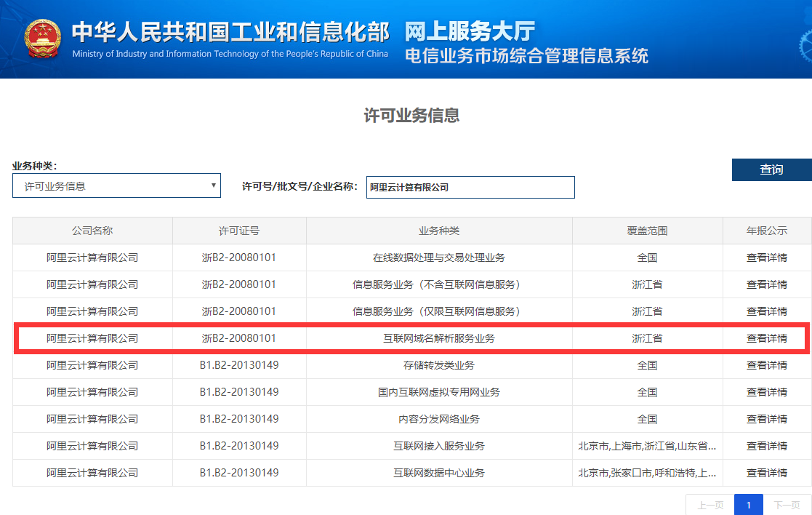Click the 许可证号 column header

(x=238, y=231)
